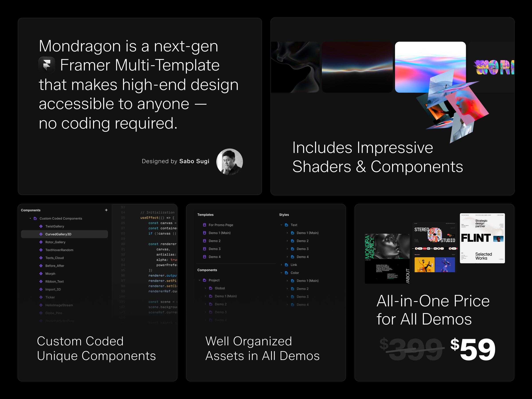The image size is (532, 399).
Task: Click Demo 3 folder icon under Color
Action: point(292,297)
